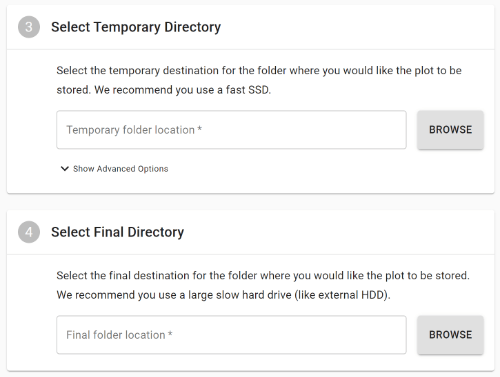Browse for the final folder
This screenshot has width=500, height=377.
pos(450,335)
